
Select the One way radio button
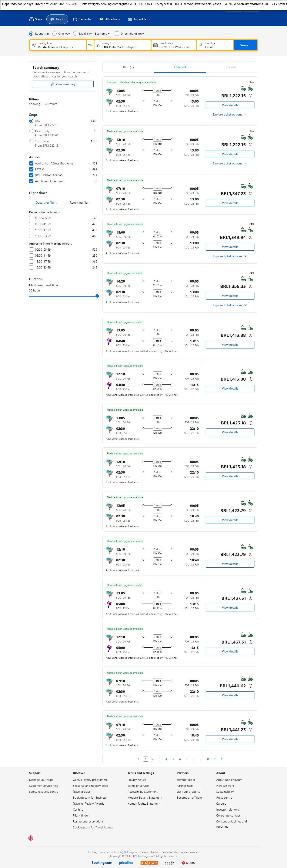[54, 34]
